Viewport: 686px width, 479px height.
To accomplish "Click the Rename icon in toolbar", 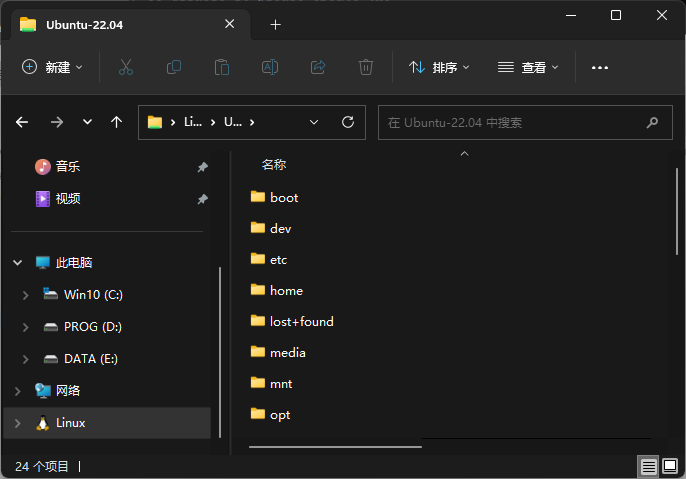I will tap(270, 67).
